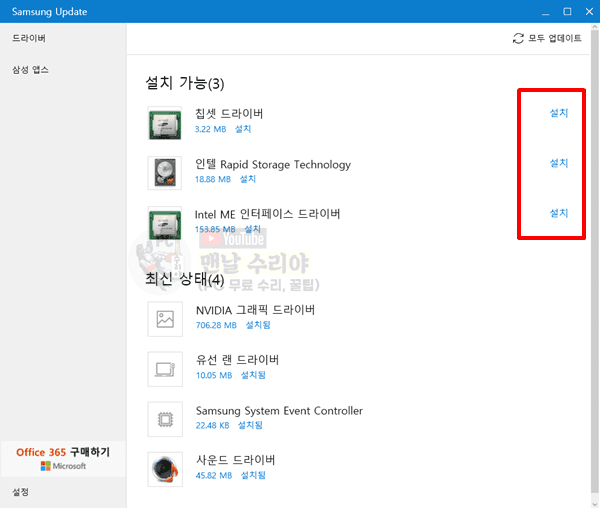Screen dimensions: 600x508
Task: Click the 인텔 Rapid Storage hard drive icon
Action: pyautogui.click(x=165, y=173)
